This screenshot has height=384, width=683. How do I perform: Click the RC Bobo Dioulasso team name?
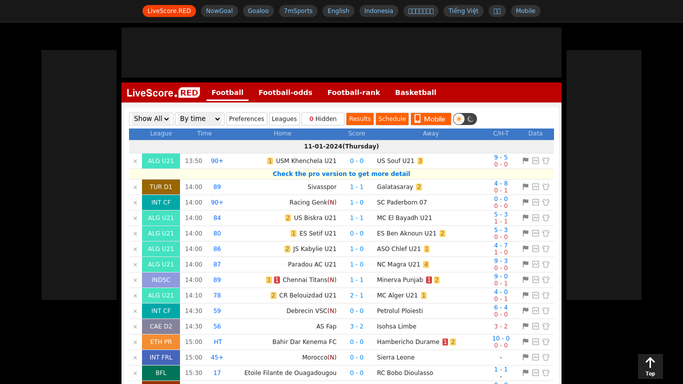405,373
